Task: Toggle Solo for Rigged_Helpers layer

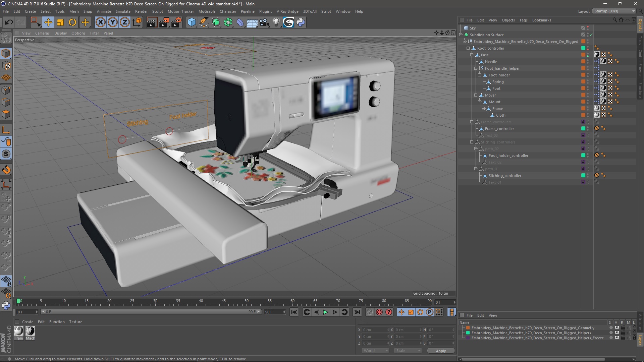Action: click(x=611, y=333)
